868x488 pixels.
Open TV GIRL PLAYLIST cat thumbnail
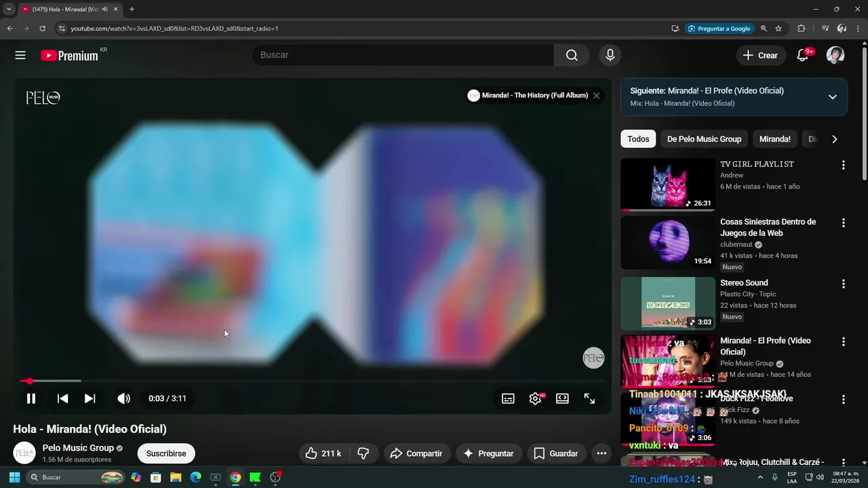pyautogui.click(x=668, y=185)
